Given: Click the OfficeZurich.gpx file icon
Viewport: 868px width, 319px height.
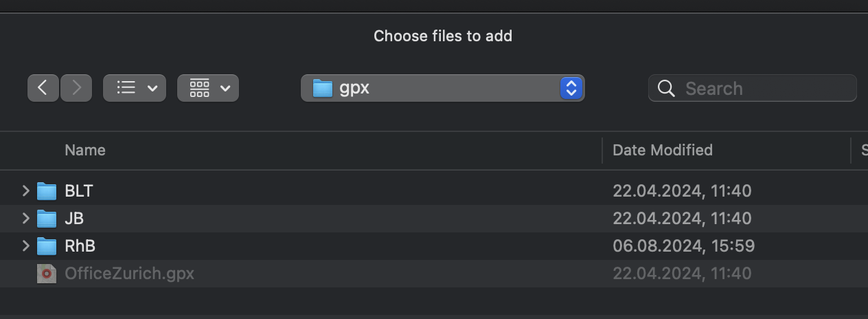Looking at the screenshot, I should (x=47, y=273).
